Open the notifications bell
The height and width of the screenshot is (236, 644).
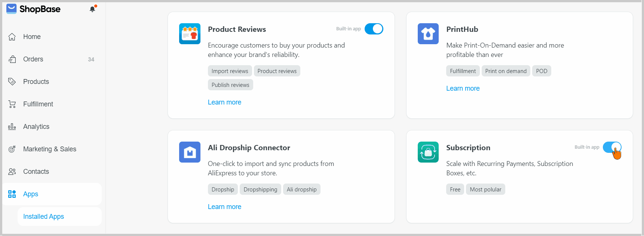[x=92, y=9]
